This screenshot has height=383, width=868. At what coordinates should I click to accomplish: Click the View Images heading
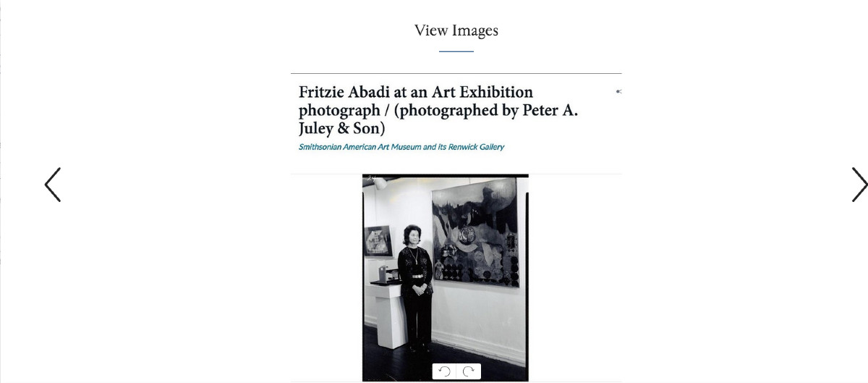point(456,30)
